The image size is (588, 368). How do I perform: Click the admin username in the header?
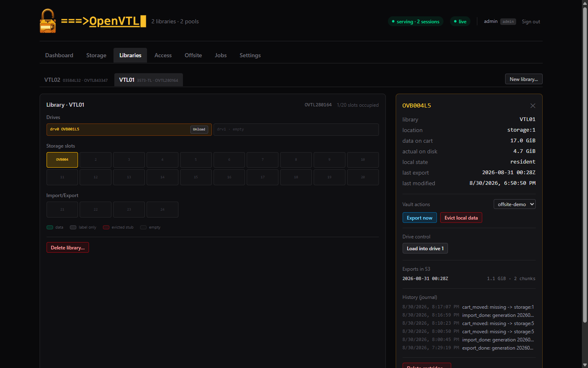click(491, 21)
